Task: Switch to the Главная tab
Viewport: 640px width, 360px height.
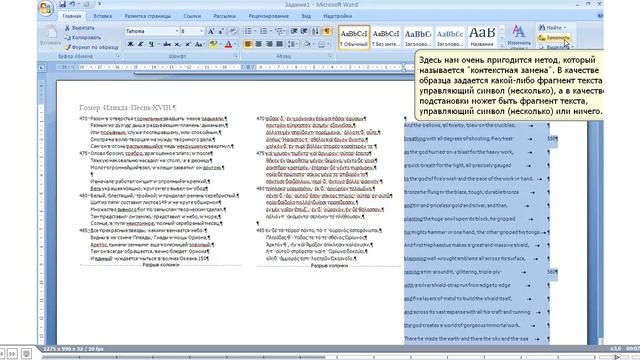Action: pyautogui.click(x=72, y=16)
